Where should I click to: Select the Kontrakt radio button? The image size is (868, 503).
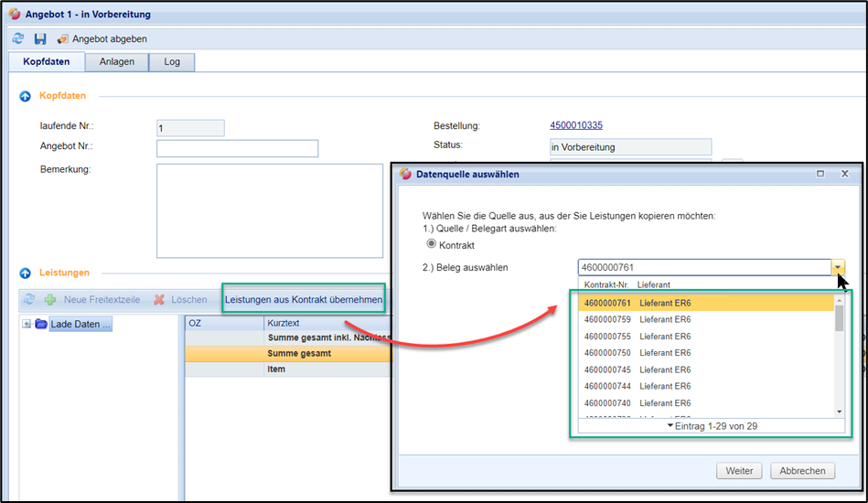pos(432,245)
